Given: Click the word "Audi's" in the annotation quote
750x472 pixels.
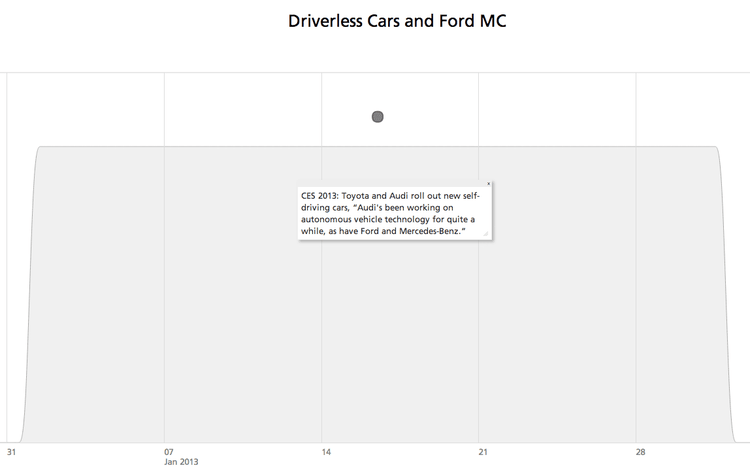Looking at the screenshot, I should tap(369, 207).
